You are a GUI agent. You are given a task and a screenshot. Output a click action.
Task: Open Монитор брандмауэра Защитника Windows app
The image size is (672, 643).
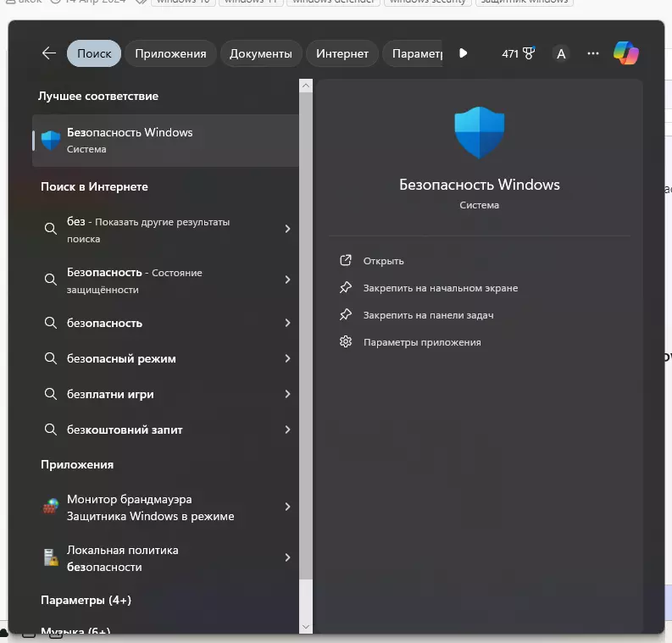pyautogui.click(x=151, y=507)
